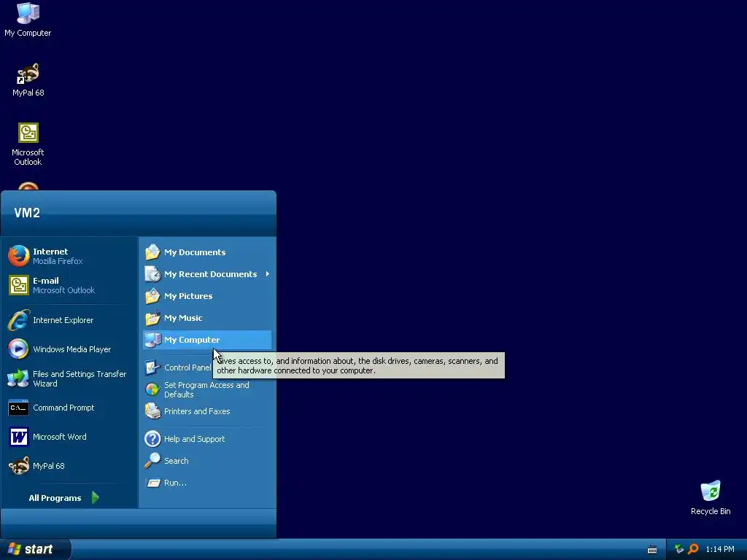Open My Pictures folder from the Start menu

pos(207,296)
